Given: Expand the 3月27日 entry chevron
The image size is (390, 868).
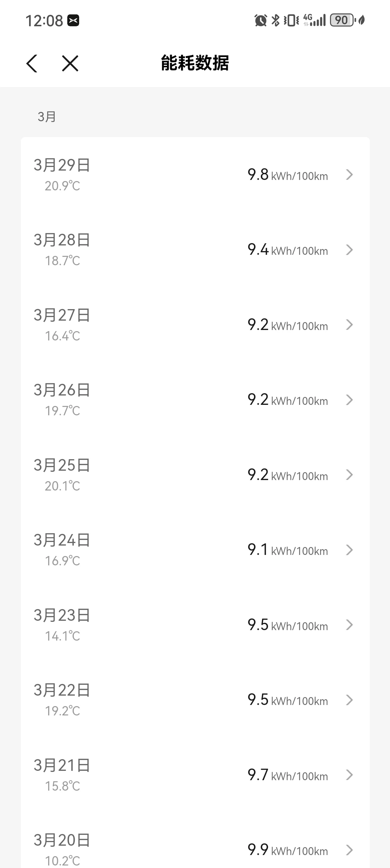Looking at the screenshot, I should [349, 325].
